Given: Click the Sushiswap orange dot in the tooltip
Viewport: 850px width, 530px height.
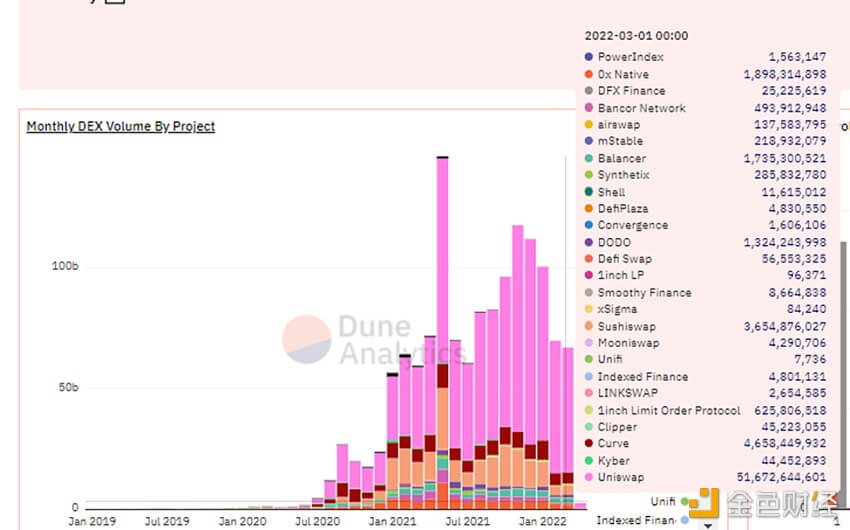Looking at the screenshot, I should tap(589, 326).
